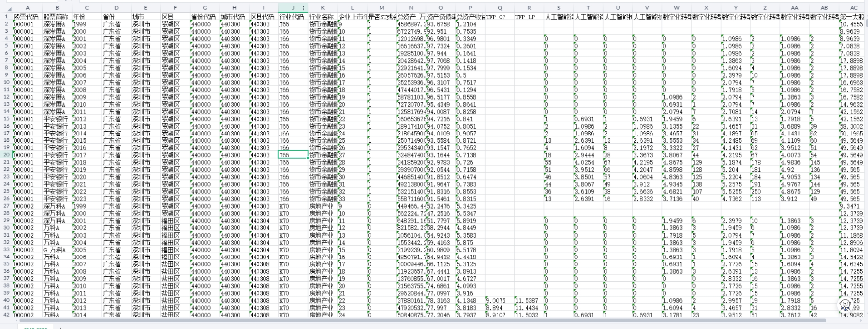Select column A header
This screenshot has height=329, width=868.
click(28, 8)
